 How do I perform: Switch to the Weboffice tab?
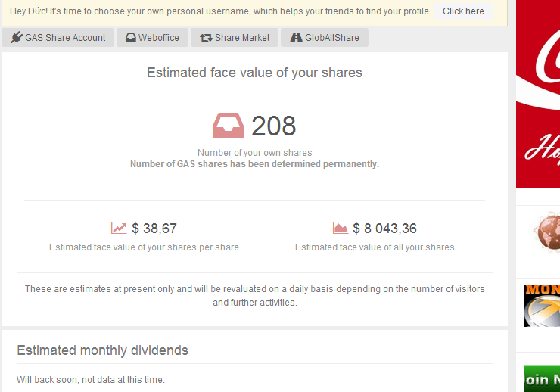click(x=153, y=38)
